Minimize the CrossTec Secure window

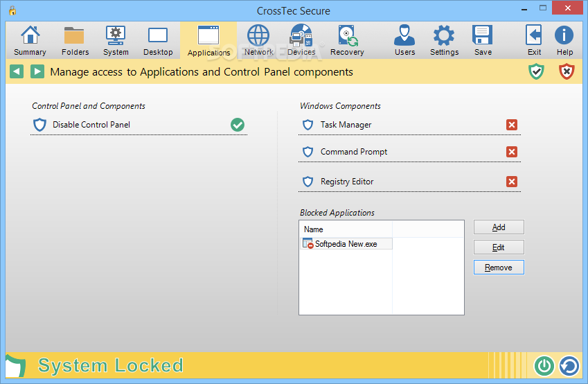524,9
